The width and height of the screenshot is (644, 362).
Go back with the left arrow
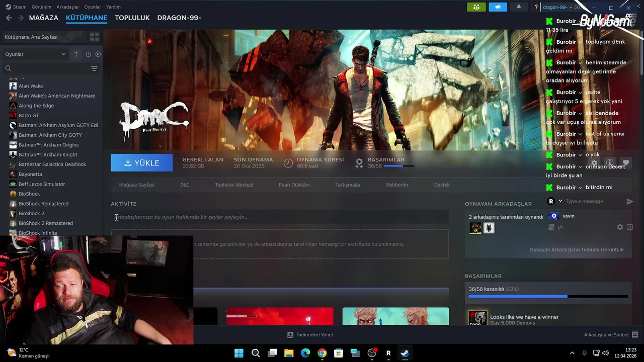[x=9, y=18]
